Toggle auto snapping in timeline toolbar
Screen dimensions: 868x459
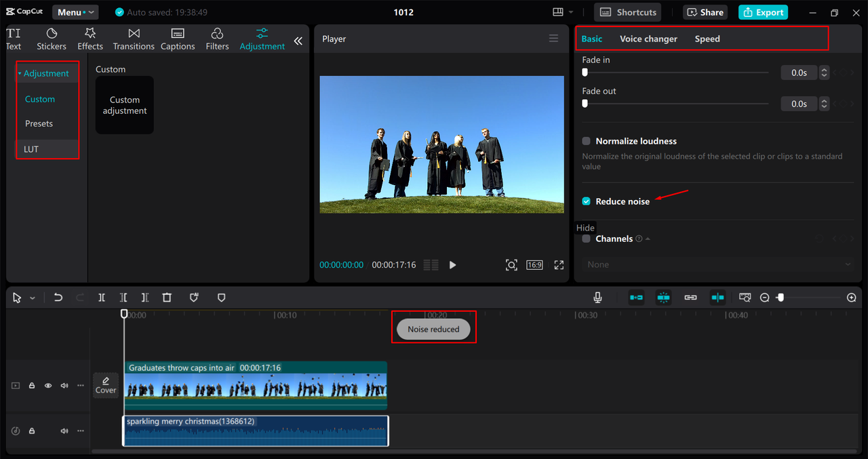tap(663, 298)
